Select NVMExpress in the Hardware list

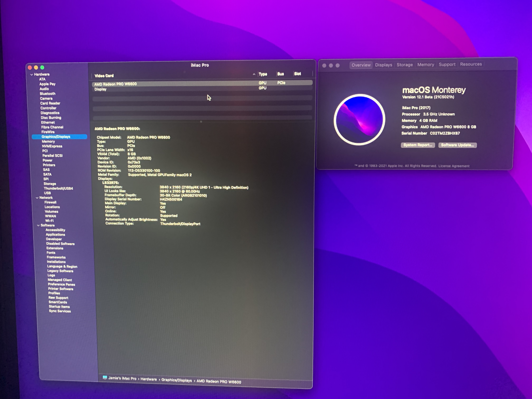[x=52, y=146]
